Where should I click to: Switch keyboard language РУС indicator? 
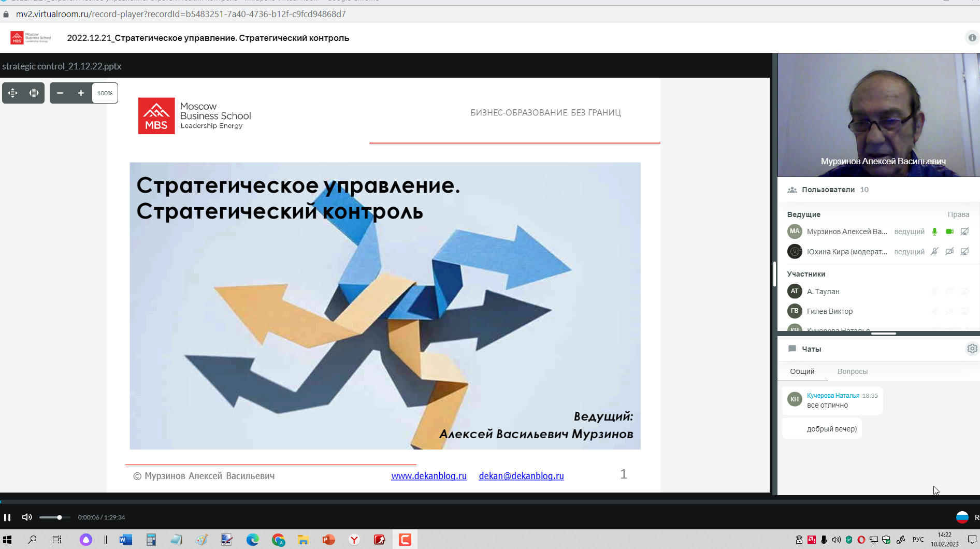[x=918, y=540]
